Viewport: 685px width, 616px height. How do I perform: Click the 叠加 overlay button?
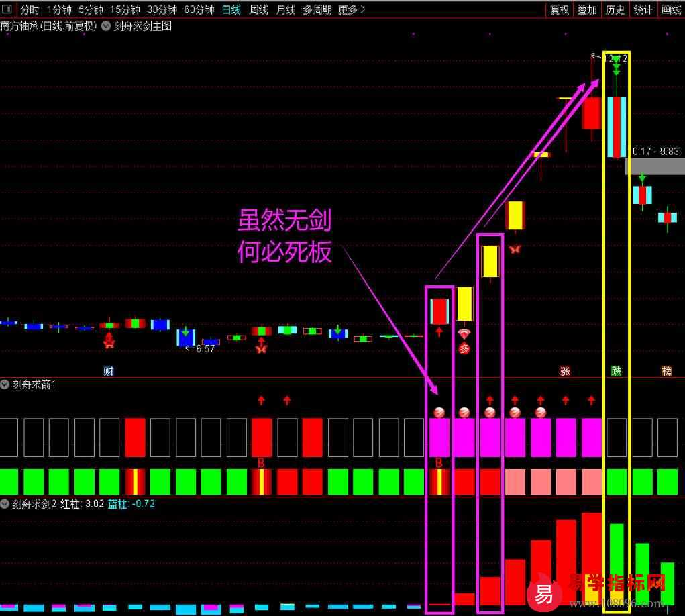pyautogui.click(x=586, y=9)
